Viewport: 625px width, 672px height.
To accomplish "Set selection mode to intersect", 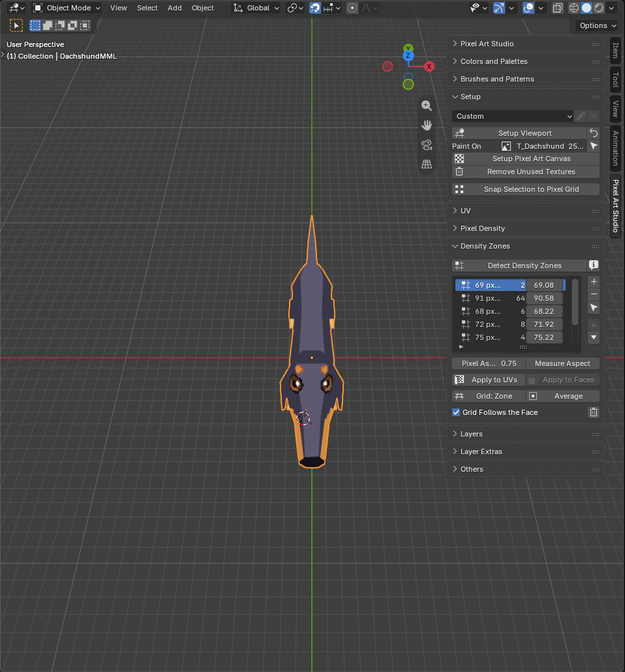I will pyautogui.click(x=85, y=25).
